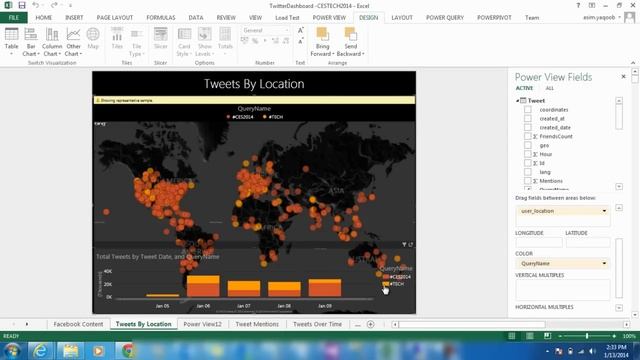Open the Card Style options
The width and height of the screenshot is (640, 360).
(184, 42)
